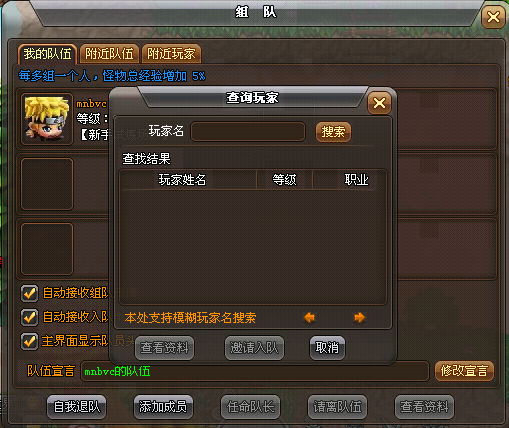Screen dimensions: 509x428
Task: Click the orange next-page arrow
Action: [x=359, y=317]
